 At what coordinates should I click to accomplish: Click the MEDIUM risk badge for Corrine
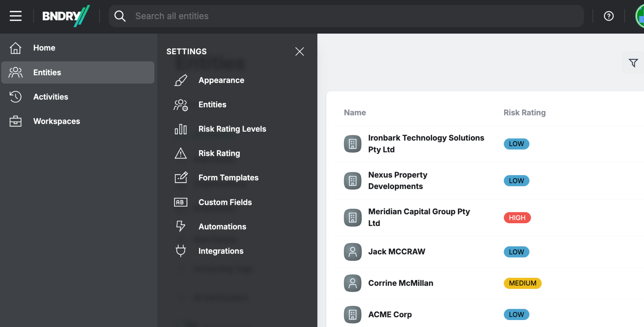point(523,283)
